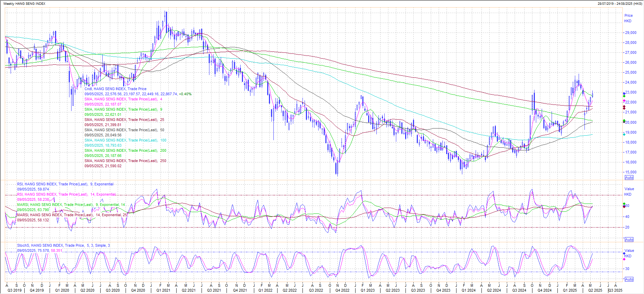Image resolution: width=644 pixels, height=294 pixels.
Task: Click the 20 level label on RSI axis
Action: [x=627, y=227]
